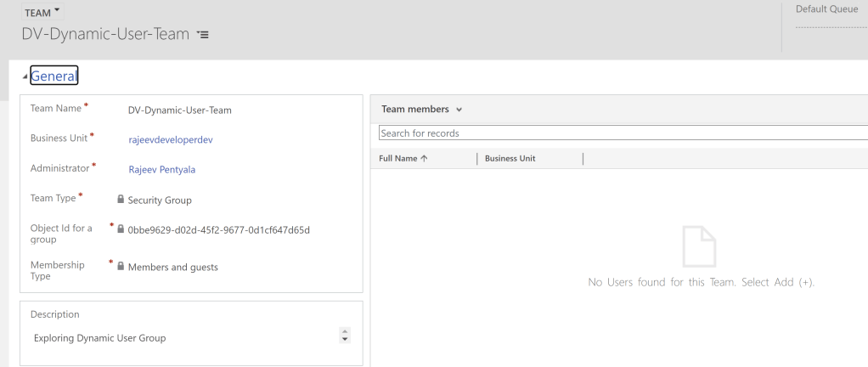868x367 pixels.
Task: Click the Business Unit column header
Action: click(x=510, y=159)
